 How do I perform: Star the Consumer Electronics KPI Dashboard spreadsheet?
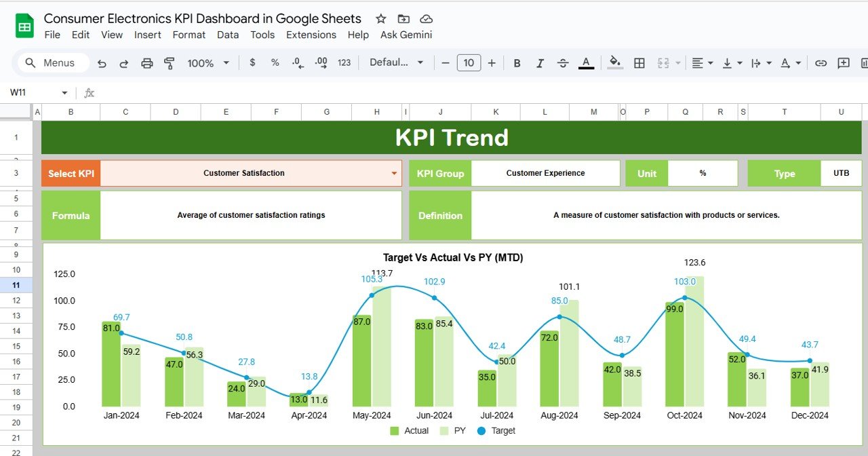[x=380, y=18]
